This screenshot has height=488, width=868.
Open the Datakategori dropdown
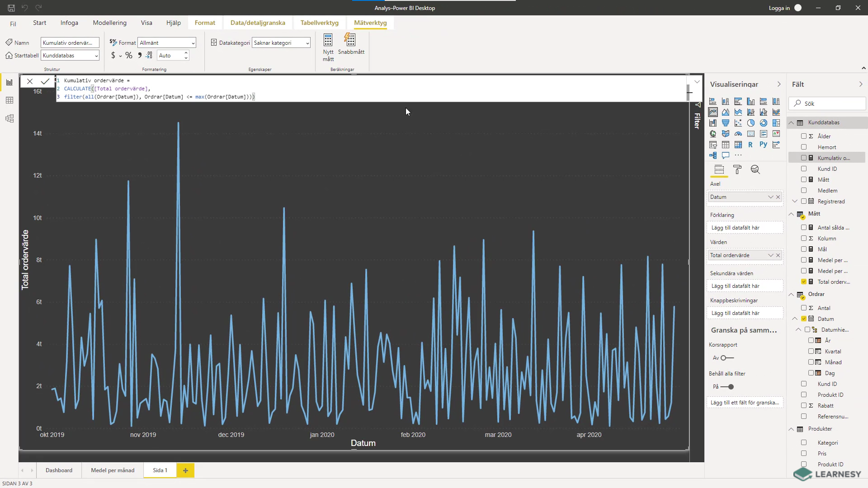tap(281, 42)
